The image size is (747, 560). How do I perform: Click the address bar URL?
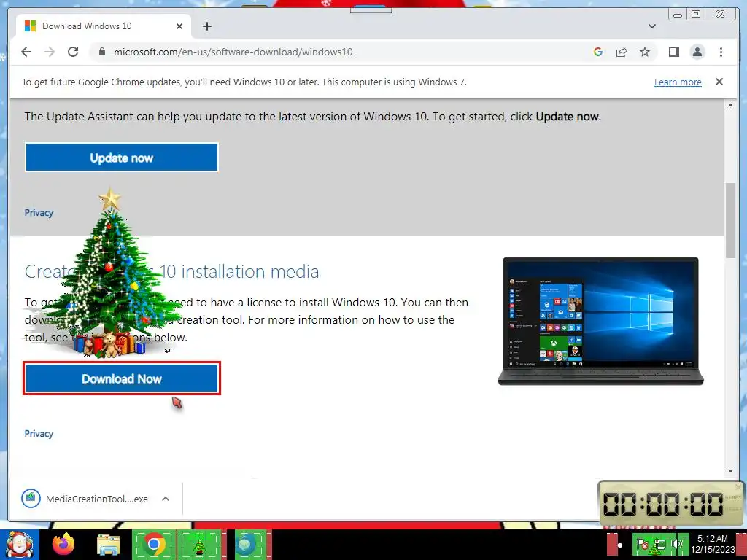click(233, 52)
